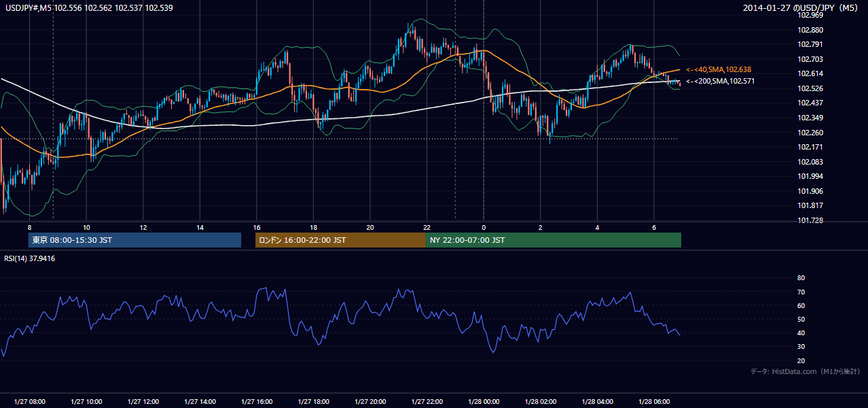
Task: Click price axis value 101.728
Action: [x=810, y=220]
